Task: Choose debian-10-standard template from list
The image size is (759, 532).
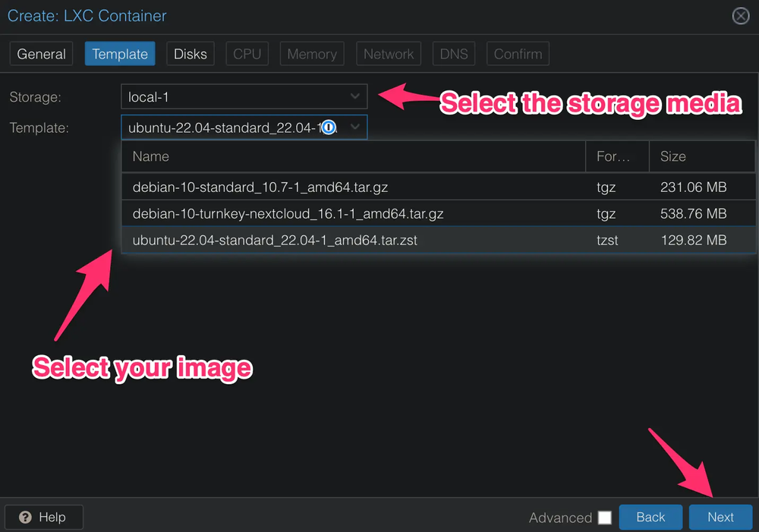Action: click(438, 187)
